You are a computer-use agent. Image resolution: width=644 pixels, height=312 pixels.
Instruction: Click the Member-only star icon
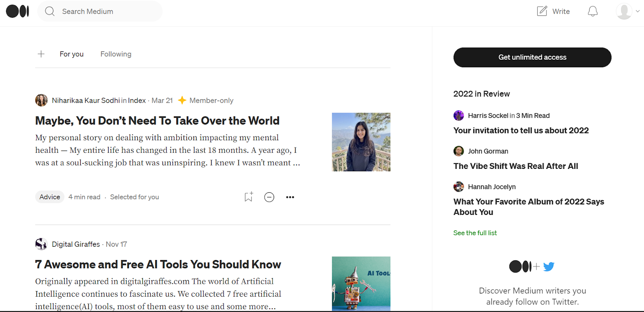pos(182,100)
